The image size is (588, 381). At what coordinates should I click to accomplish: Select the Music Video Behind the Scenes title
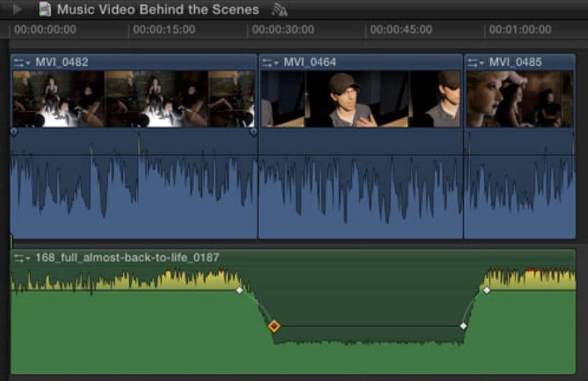tap(158, 9)
